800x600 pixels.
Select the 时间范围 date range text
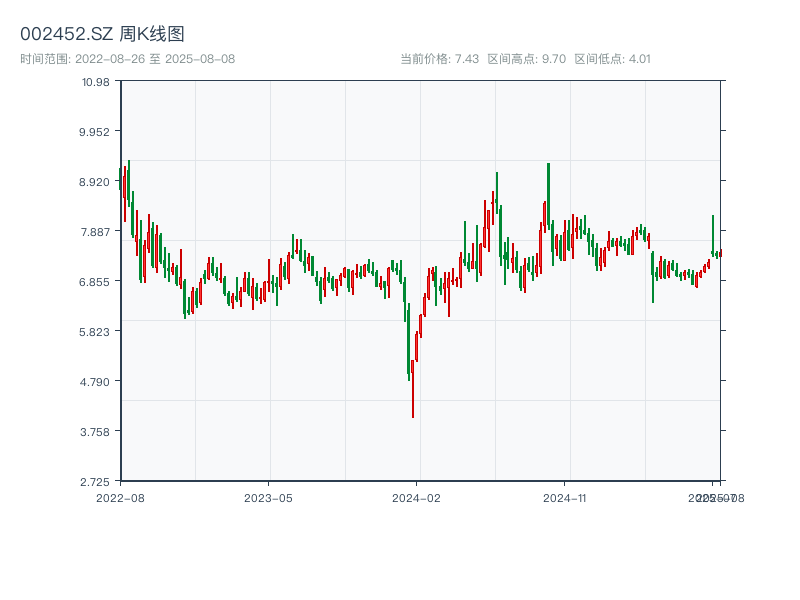click(x=128, y=59)
